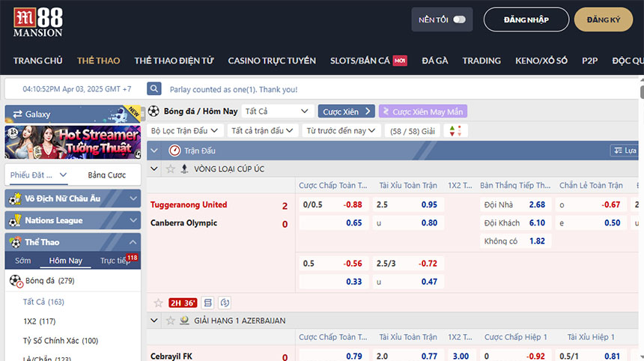Click the clock icon beside Trận Đấu

[174, 151]
